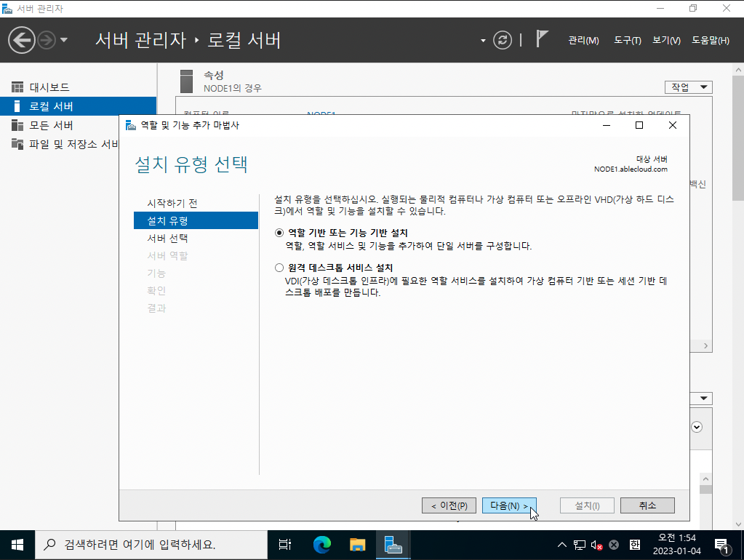744x560 pixels.
Task: Open Task View on the taskbar
Action: pyautogui.click(x=284, y=545)
